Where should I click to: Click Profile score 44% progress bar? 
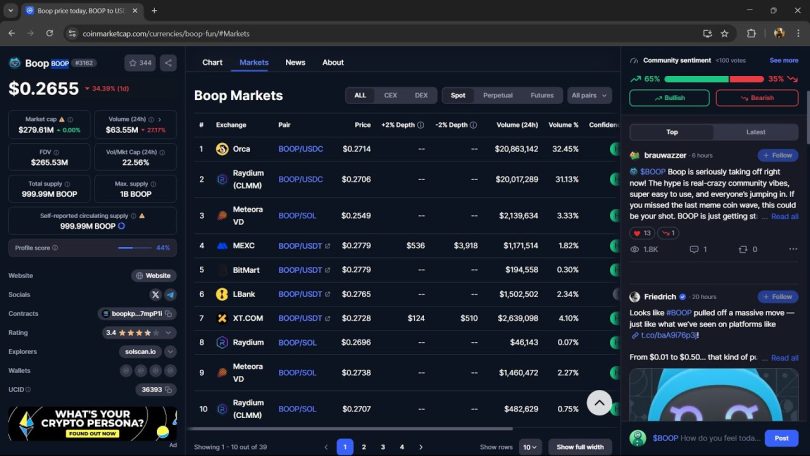pos(134,248)
